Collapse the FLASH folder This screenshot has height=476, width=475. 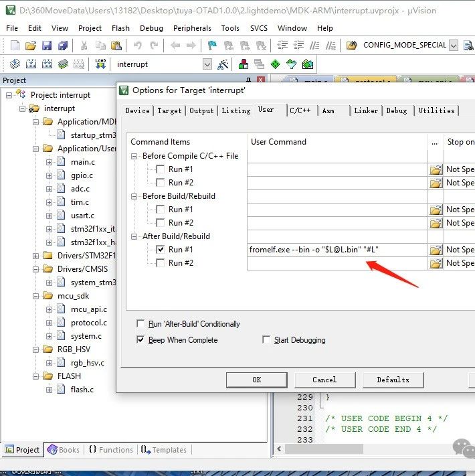pyautogui.click(x=35, y=376)
